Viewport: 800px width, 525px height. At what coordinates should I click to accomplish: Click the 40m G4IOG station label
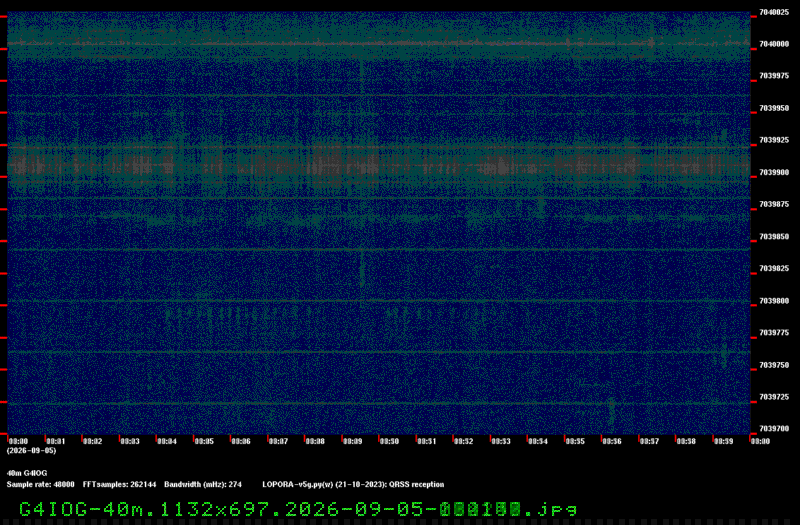(x=27, y=473)
